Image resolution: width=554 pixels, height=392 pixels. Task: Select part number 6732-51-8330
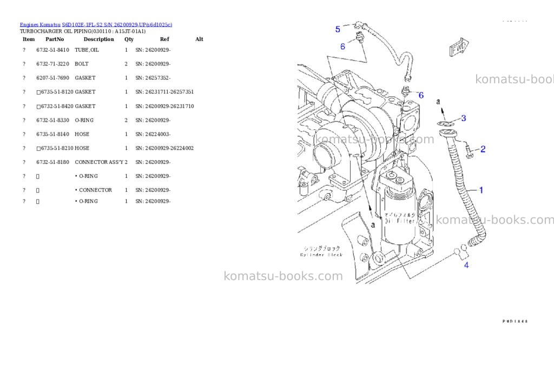point(52,121)
